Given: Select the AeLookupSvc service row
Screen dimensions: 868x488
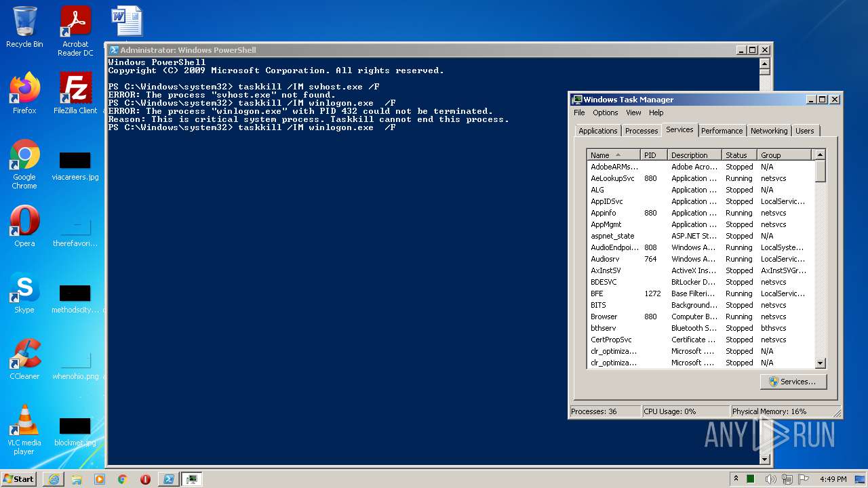Looking at the screenshot, I should [x=700, y=178].
